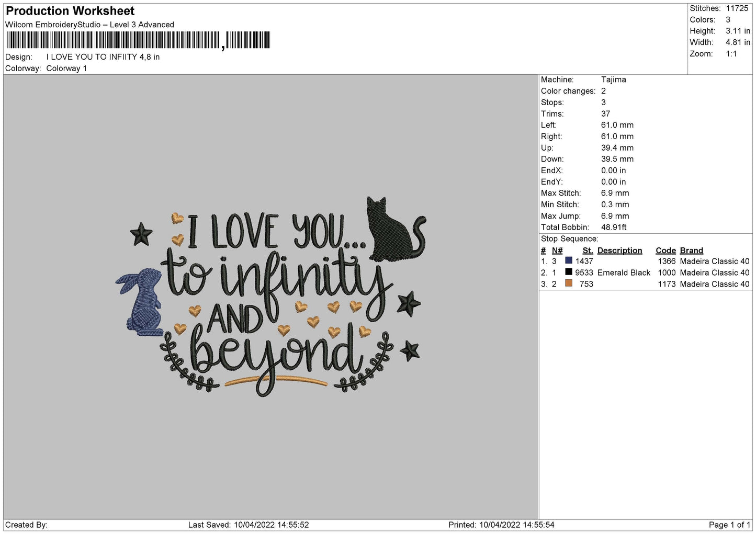Viewport: 756px width, 534px height.
Task: Click the 'Code' column header
Action: (666, 251)
